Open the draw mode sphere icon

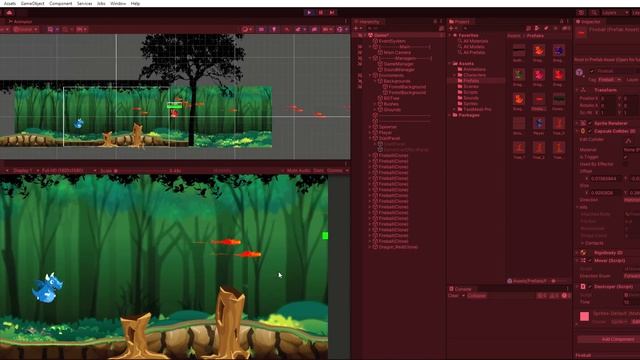(246, 29)
